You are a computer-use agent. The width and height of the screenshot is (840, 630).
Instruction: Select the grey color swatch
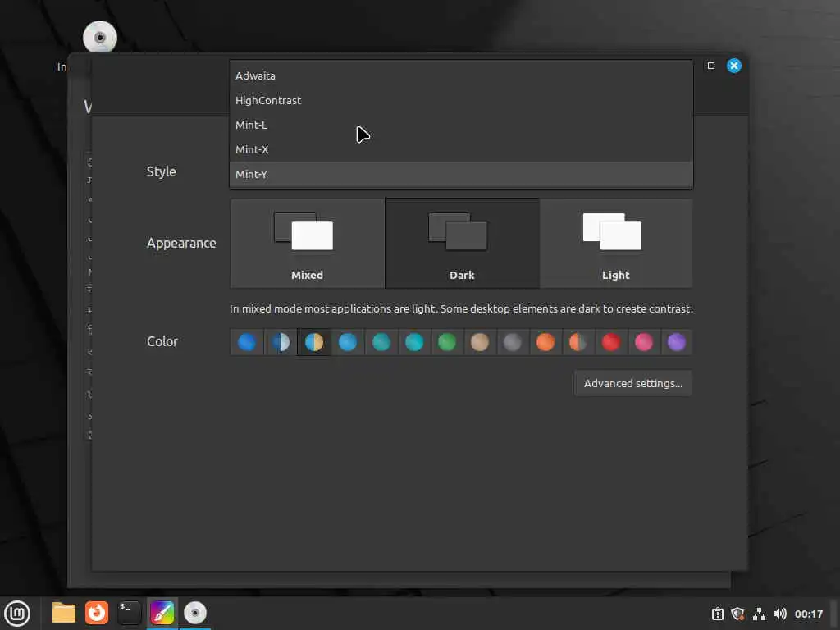click(512, 342)
